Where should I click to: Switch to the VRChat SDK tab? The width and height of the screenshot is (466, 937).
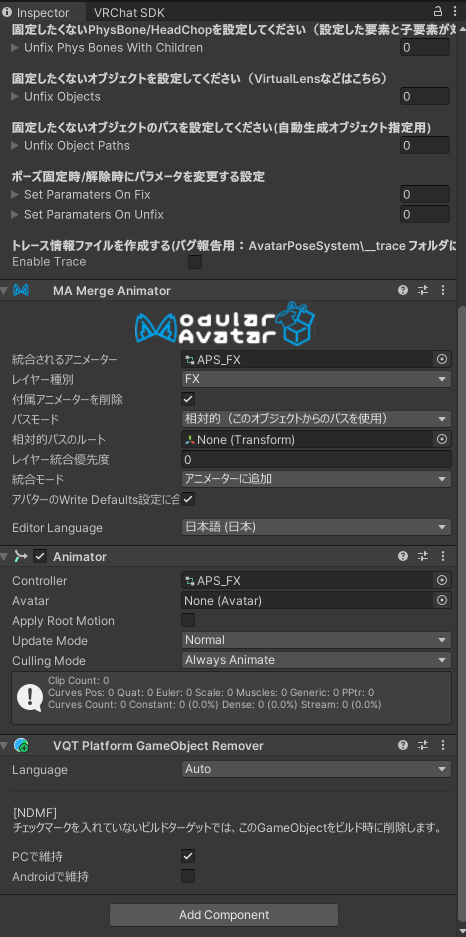(x=129, y=13)
